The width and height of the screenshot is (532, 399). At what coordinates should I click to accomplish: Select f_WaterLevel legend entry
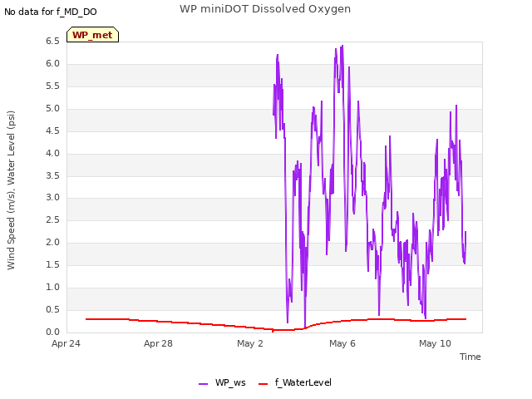(295, 382)
